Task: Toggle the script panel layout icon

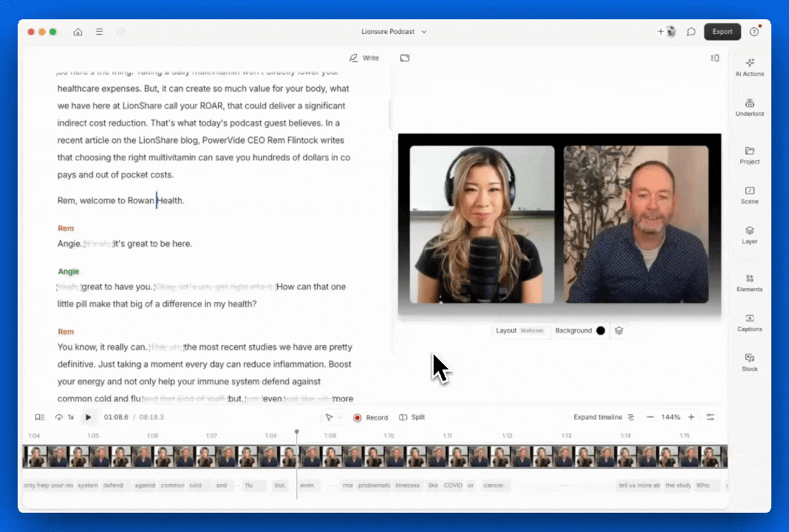Action: tap(714, 58)
